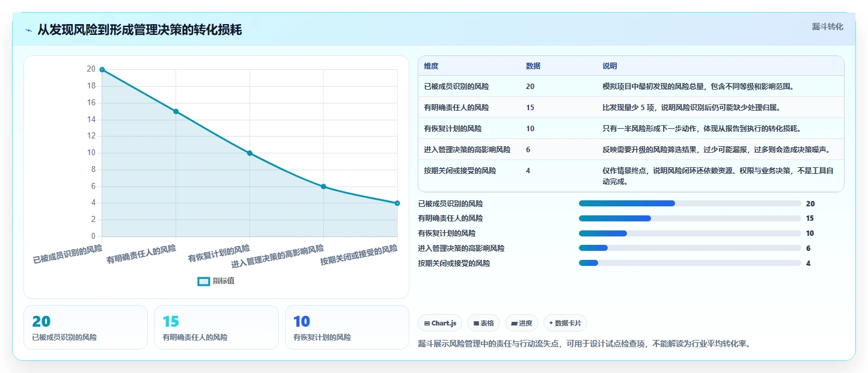The image size is (868, 373).
Task: Select table cell 已被成员识别的风险
Action: 456,87
